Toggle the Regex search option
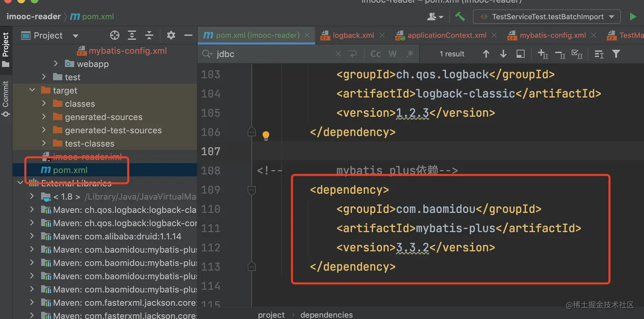The width and height of the screenshot is (644, 319). (410, 54)
